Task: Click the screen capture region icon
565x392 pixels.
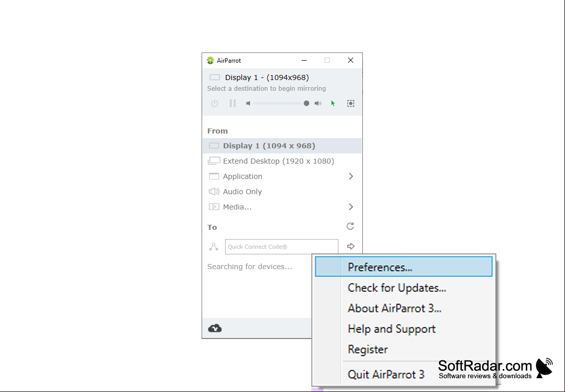Action: 351,103
